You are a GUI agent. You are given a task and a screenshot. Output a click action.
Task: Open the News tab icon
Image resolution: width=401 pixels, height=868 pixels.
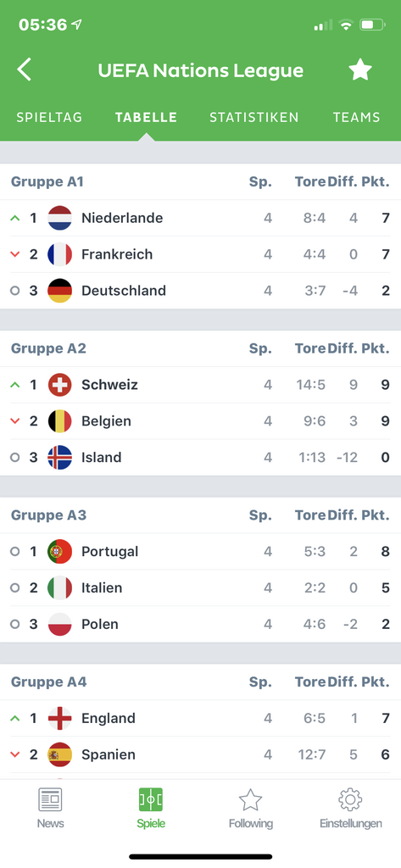point(50,800)
